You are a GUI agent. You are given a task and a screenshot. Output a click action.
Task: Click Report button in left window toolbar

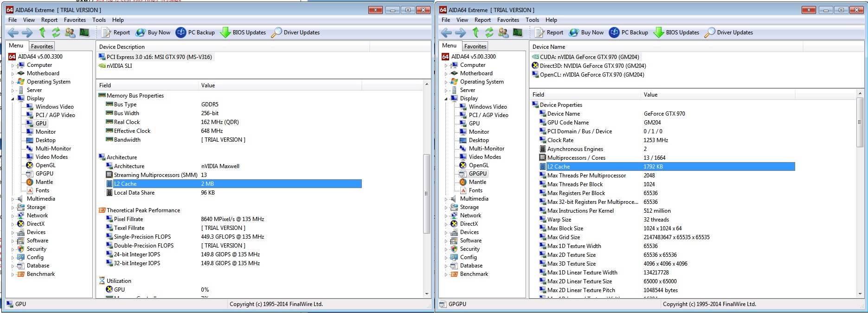click(116, 33)
